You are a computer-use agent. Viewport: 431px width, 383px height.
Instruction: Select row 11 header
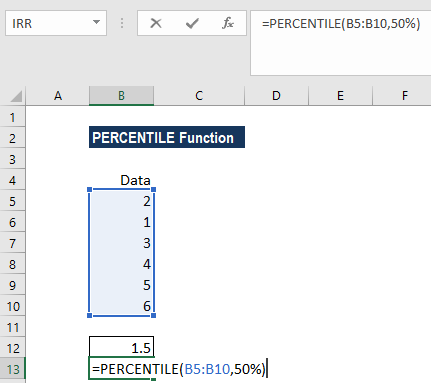pos(12,327)
